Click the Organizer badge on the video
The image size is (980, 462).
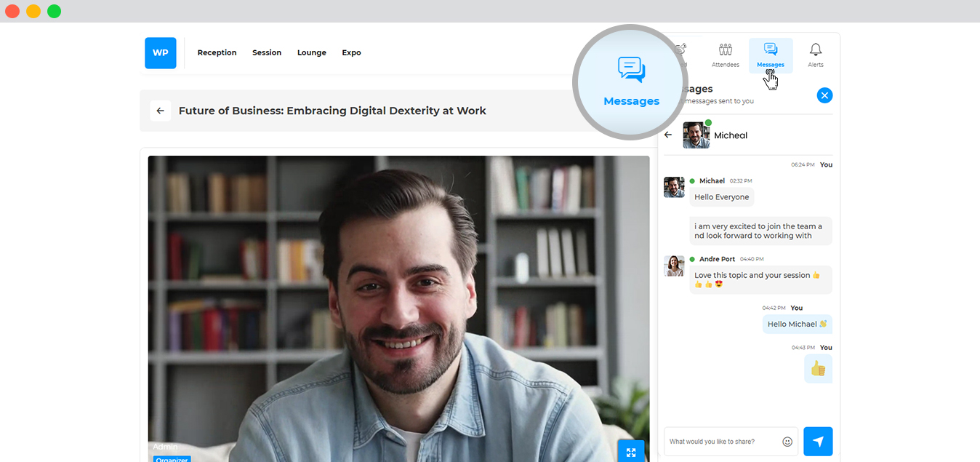[172, 459]
